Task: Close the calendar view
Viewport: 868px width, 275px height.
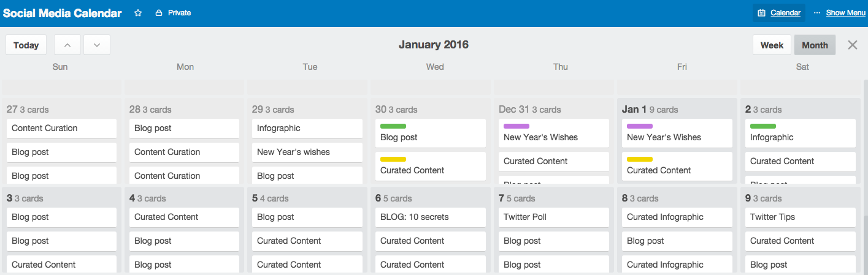Action: pyautogui.click(x=853, y=45)
